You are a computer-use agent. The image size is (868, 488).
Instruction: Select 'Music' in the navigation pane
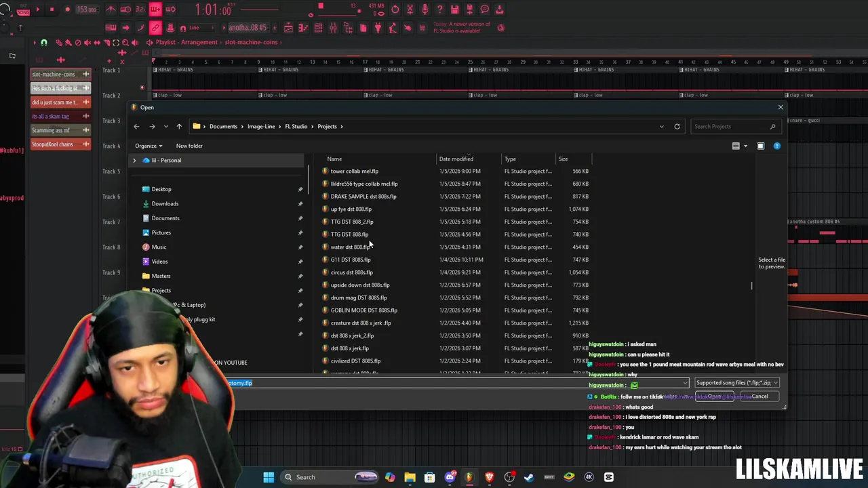(159, 247)
